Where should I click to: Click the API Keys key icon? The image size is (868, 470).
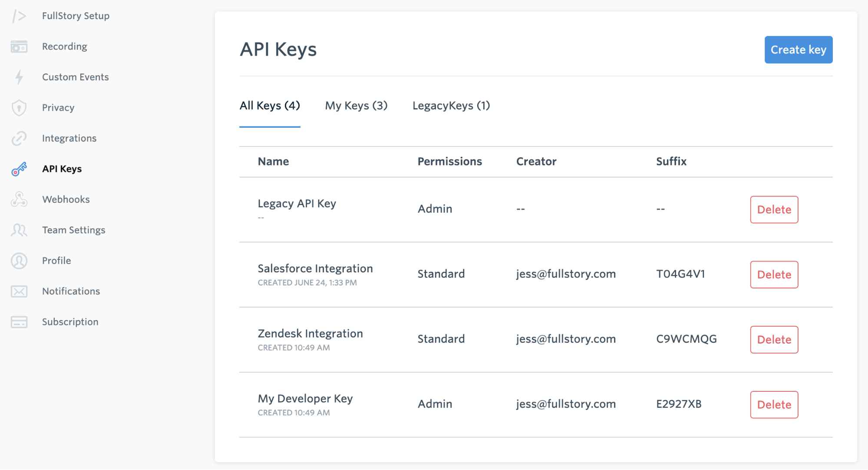tap(19, 169)
